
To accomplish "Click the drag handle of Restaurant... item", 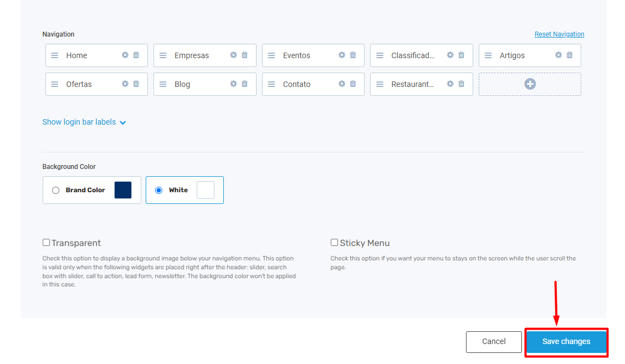I will tap(380, 84).
